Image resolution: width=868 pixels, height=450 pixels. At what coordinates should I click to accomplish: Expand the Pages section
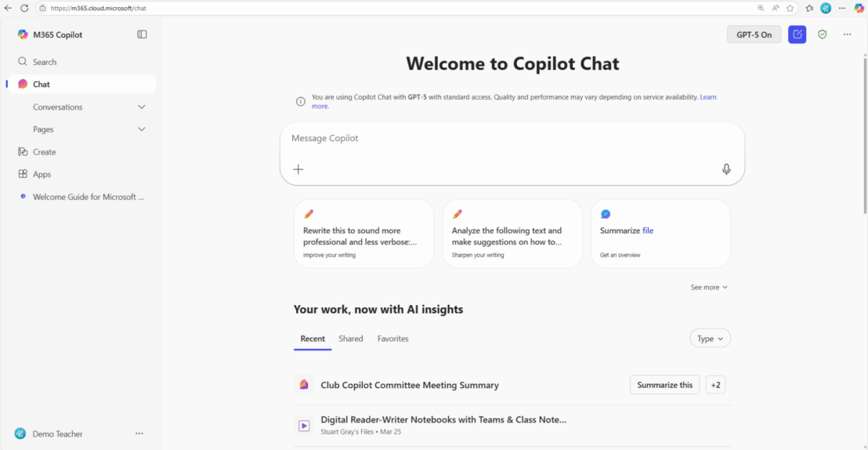click(142, 129)
